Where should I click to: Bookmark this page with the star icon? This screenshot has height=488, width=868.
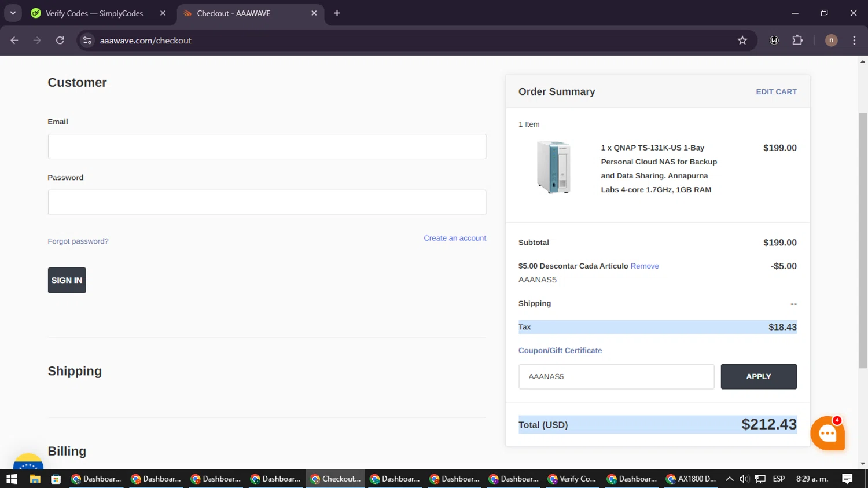pos(742,41)
